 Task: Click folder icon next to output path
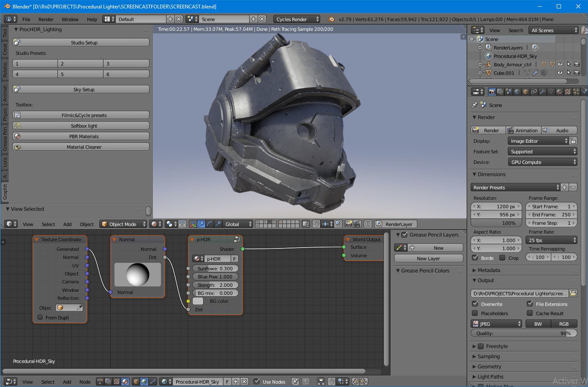point(573,293)
